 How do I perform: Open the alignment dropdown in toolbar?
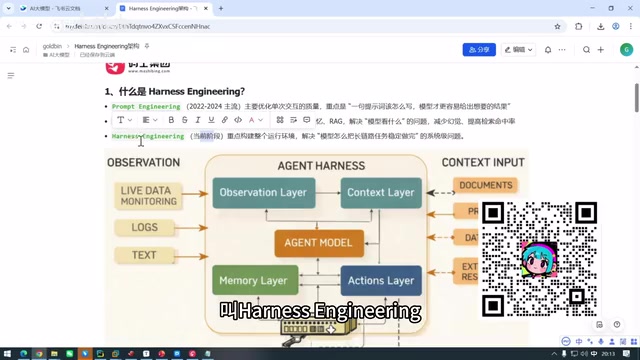[150, 120]
